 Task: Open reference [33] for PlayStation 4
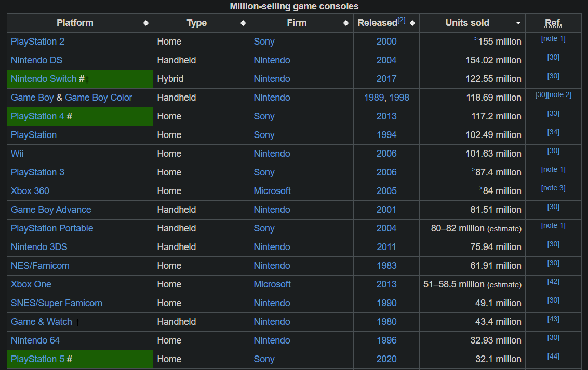[x=553, y=114]
